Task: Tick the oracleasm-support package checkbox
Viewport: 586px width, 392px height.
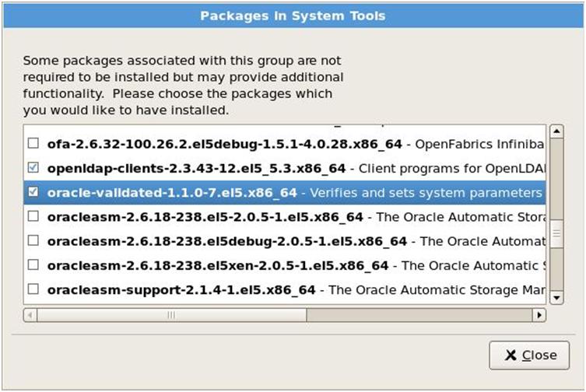Action: (x=33, y=289)
